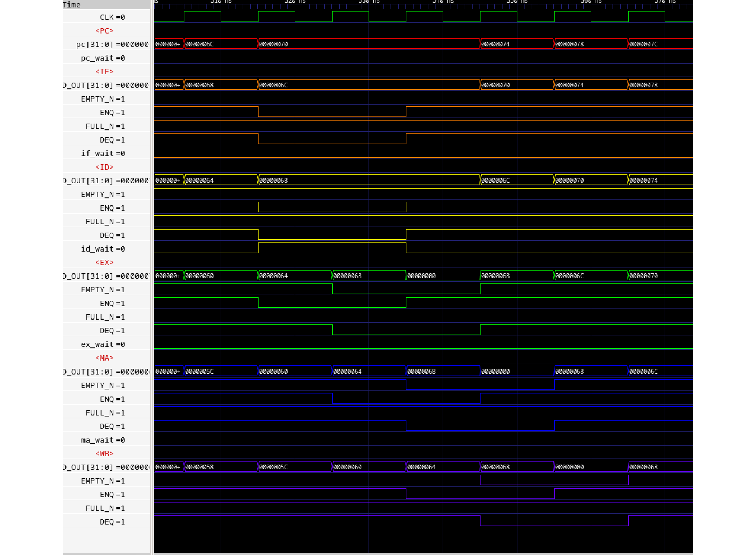Click the <WB> group comment label
756x555 pixels.
[x=104, y=453]
